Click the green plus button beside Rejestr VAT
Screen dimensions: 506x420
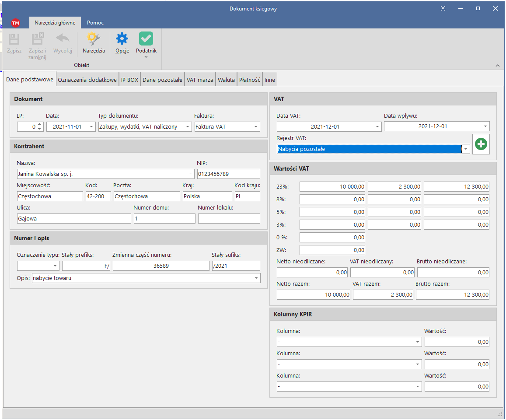click(481, 144)
